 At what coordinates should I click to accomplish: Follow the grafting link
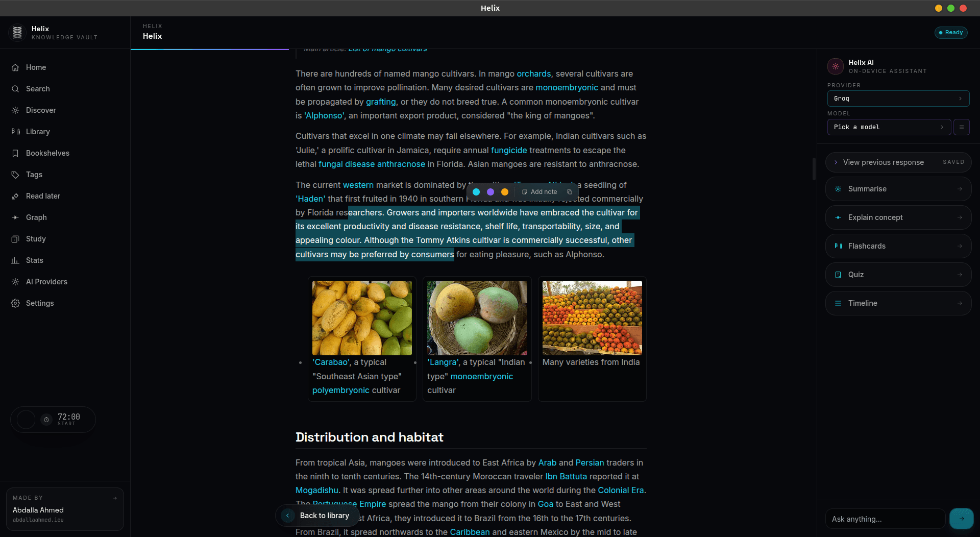tap(381, 102)
